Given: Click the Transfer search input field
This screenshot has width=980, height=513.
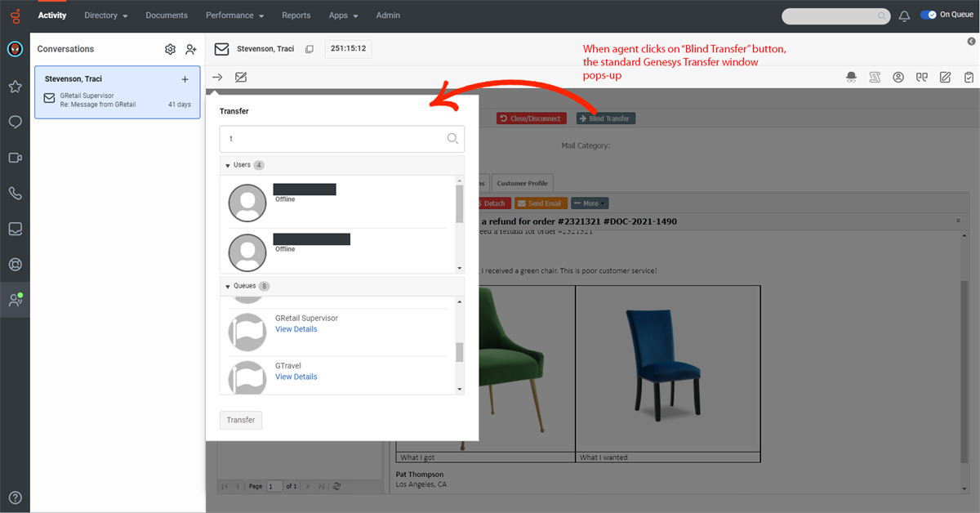Looking at the screenshot, I should (342, 139).
